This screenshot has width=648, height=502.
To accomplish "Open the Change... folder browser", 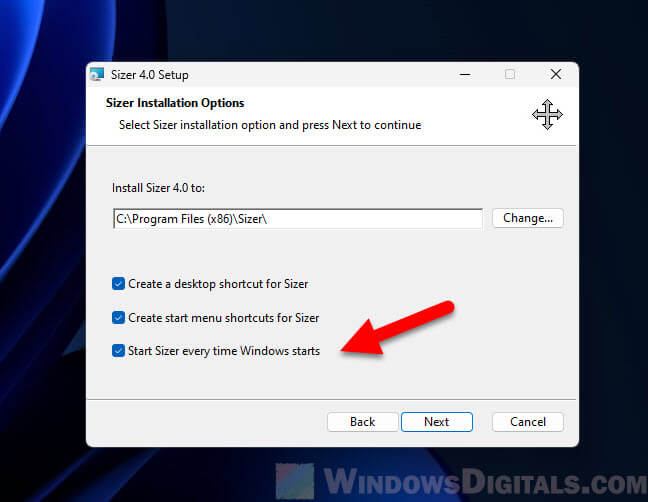I will 528,218.
